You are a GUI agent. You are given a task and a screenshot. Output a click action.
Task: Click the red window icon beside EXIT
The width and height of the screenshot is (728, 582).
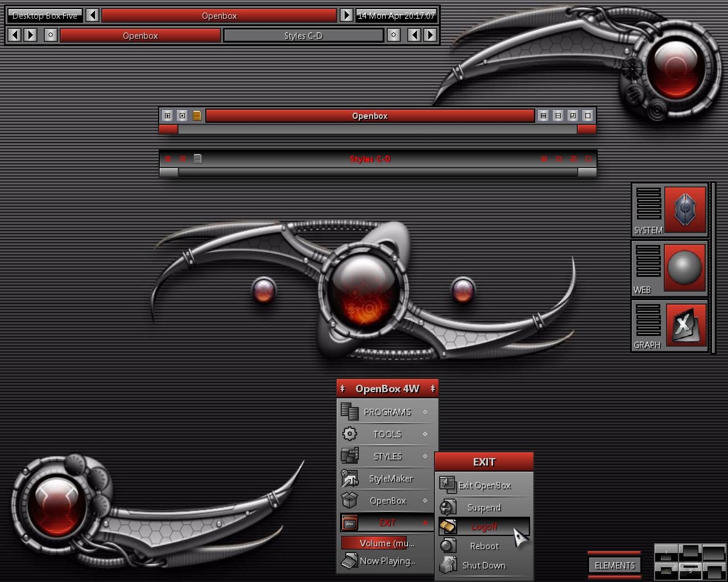[x=349, y=522]
